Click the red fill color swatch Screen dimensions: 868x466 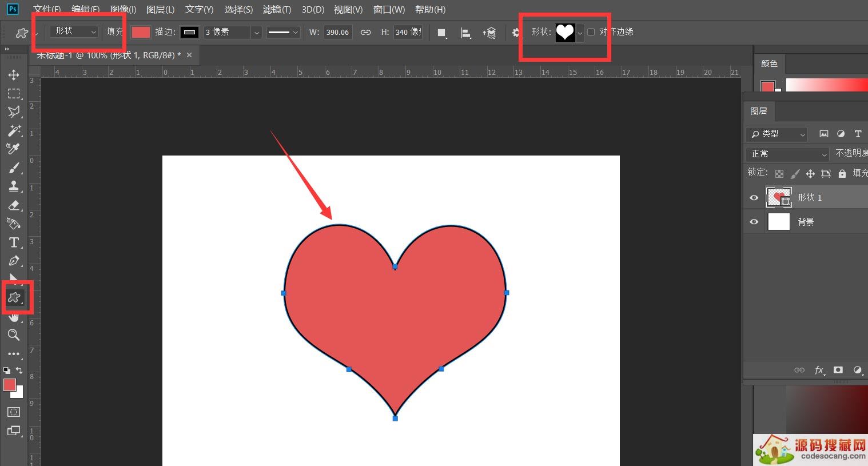[x=141, y=32]
